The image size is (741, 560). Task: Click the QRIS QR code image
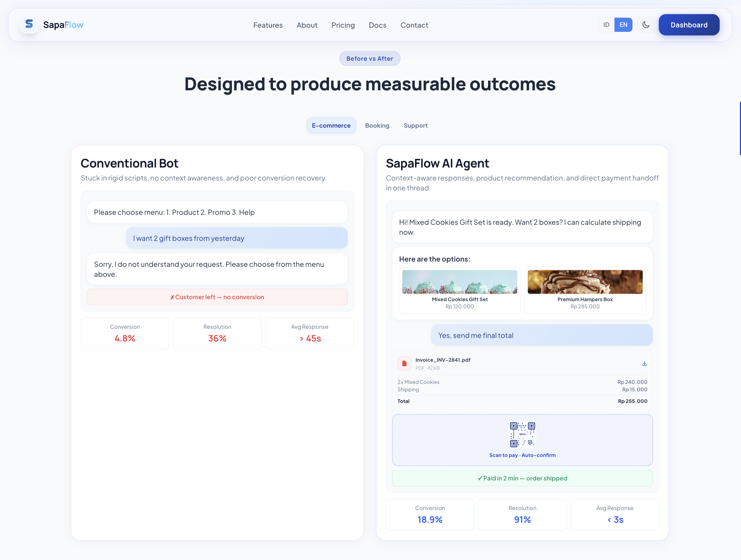click(x=522, y=434)
